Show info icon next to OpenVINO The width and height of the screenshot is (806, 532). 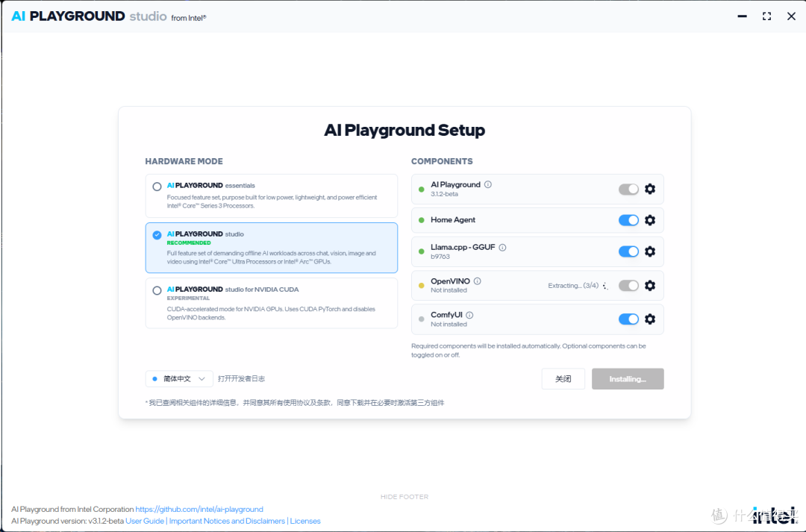coord(478,281)
